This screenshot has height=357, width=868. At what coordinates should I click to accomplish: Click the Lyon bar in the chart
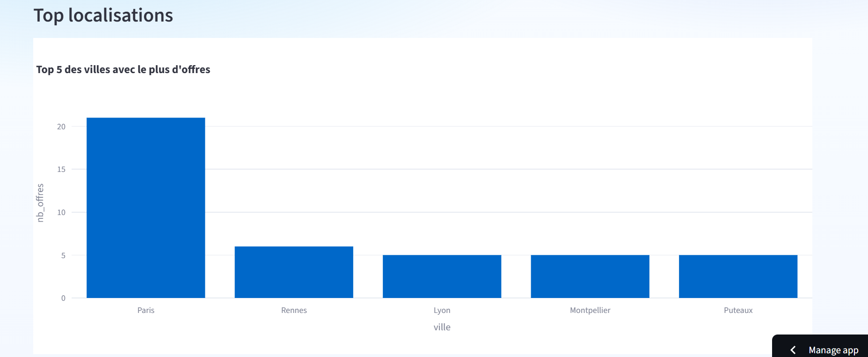442,276
